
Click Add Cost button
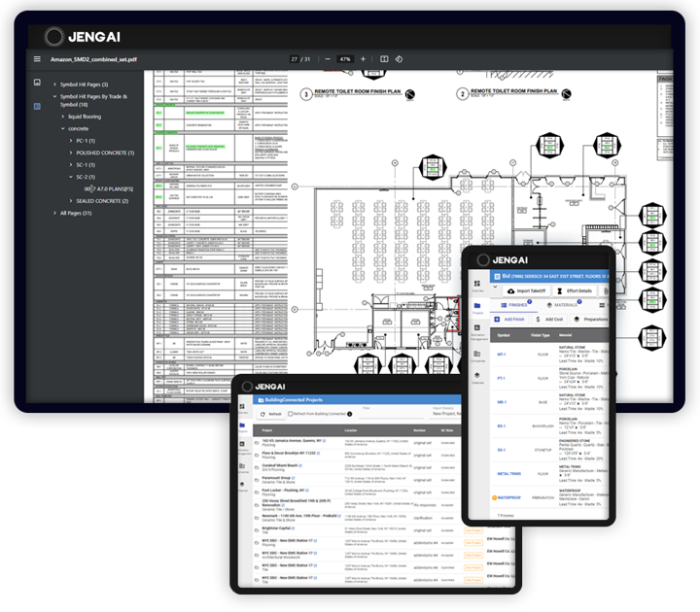point(549,320)
